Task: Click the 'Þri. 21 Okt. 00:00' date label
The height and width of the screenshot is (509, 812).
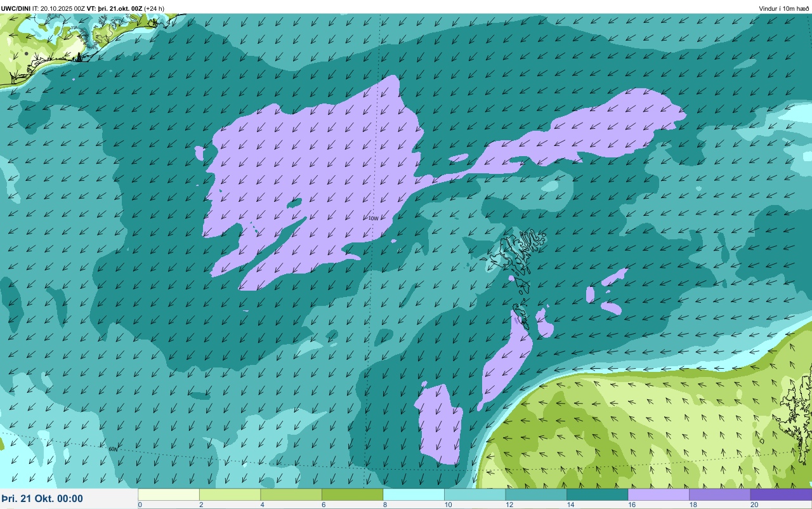Action: [x=43, y=499]
